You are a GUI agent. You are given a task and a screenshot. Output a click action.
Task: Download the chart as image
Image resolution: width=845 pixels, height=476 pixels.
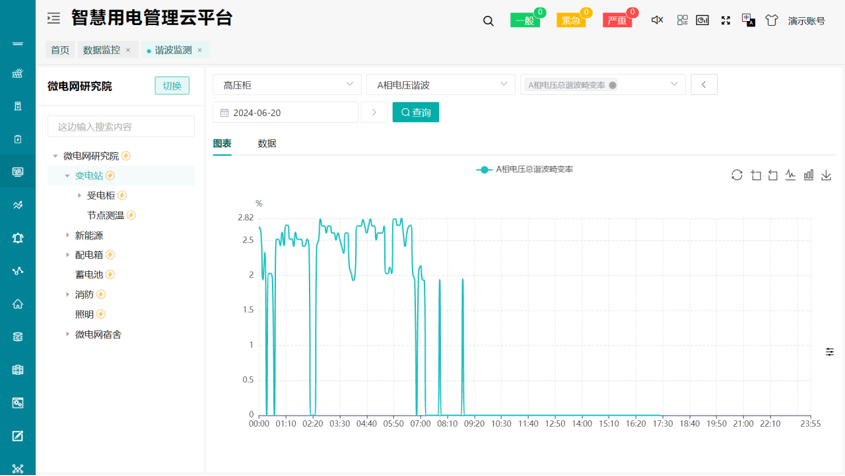pyautogui.click(x=826, y=175)
